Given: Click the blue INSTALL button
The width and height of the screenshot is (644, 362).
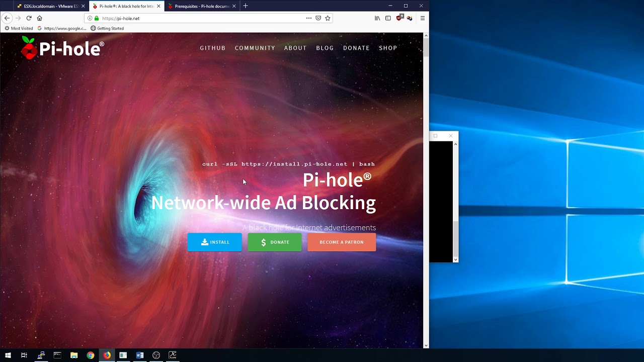Looking at the screenshot, I should (x=215, y=242).
